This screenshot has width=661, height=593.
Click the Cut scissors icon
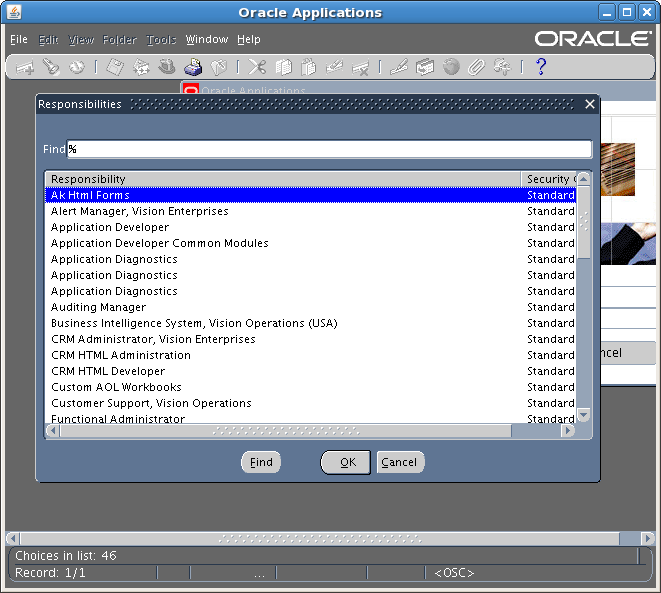coord(257,67)
